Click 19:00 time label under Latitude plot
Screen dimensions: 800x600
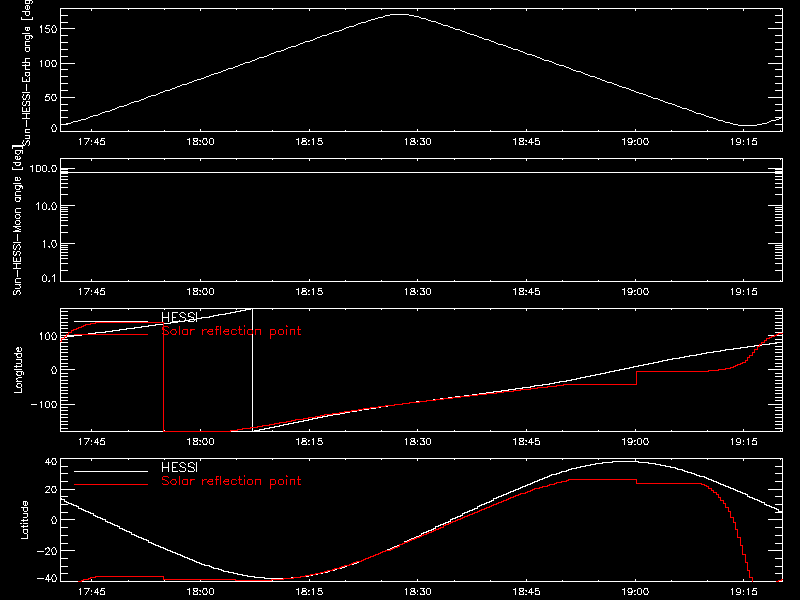[x=635, y=591]
